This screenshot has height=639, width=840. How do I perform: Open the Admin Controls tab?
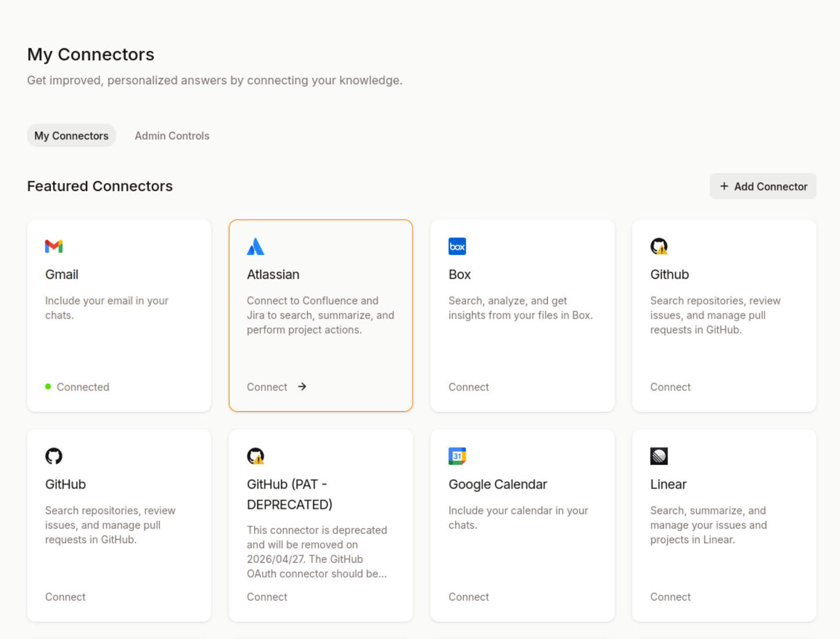point(172,135)
